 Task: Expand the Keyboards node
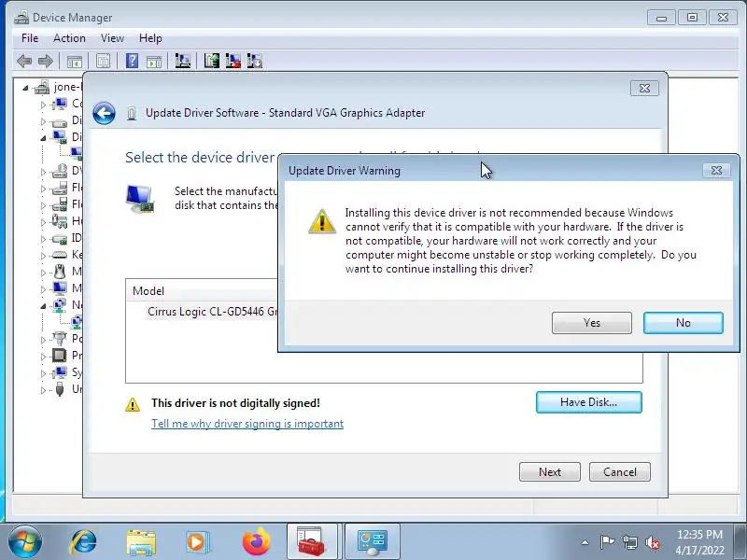(x=43, y=256)
